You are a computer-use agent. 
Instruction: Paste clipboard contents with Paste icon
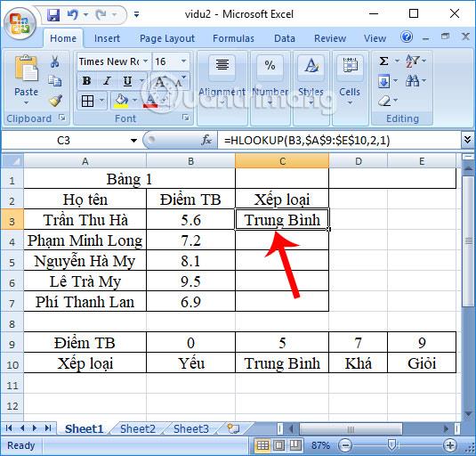click(x=26, y=69)
